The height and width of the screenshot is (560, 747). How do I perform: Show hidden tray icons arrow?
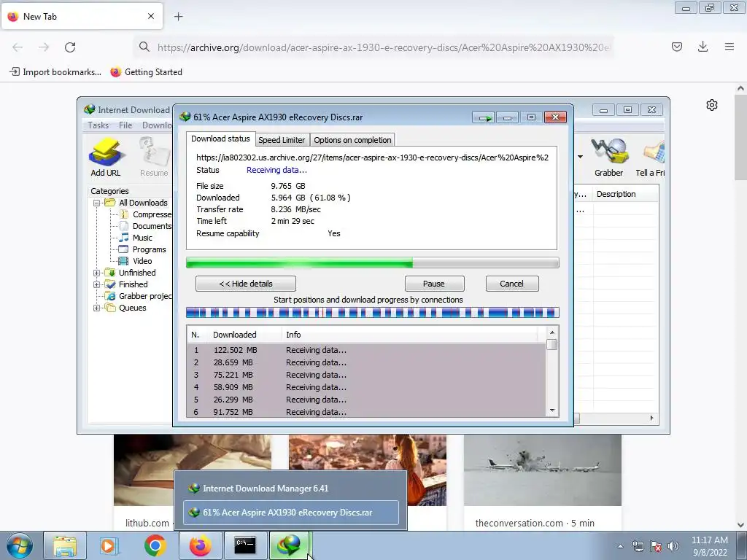tap(620, 546)
